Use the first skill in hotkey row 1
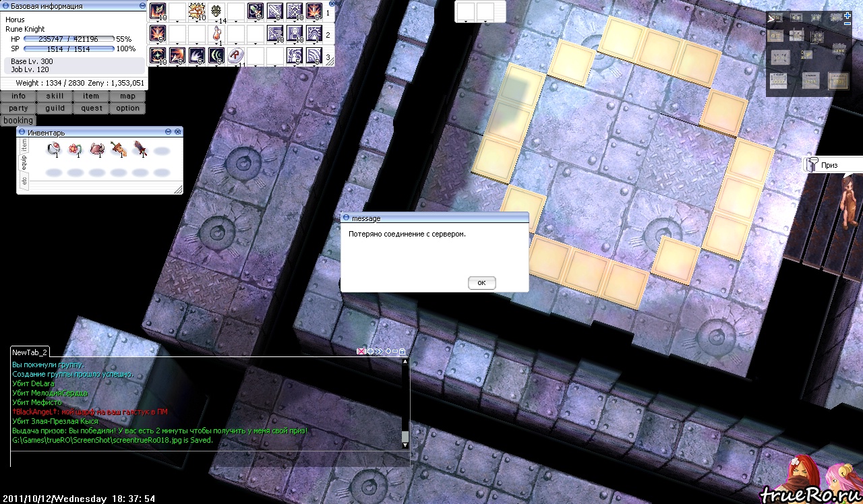The width and height of the screenshot is (863, 504). (x=158, y=11)
